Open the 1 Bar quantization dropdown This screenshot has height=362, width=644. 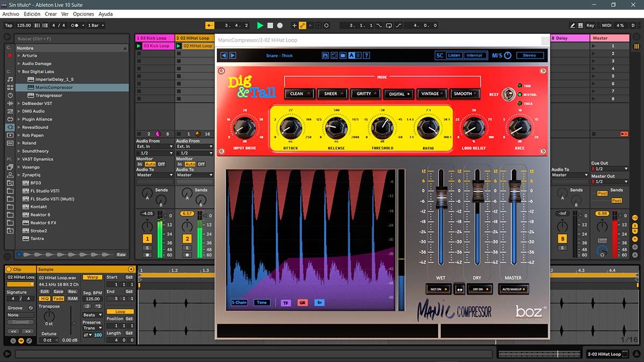coord(96,25)
